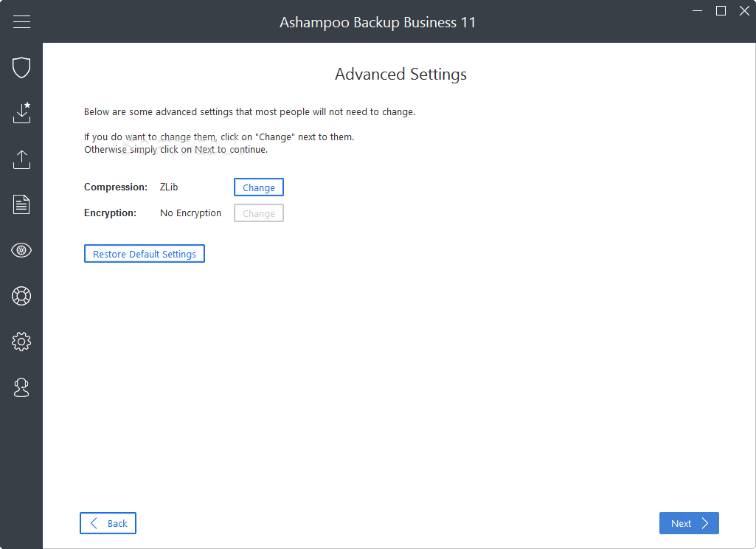Close the Ashampoo Backup window
The image size is (756, 549).
coord(744,10)
